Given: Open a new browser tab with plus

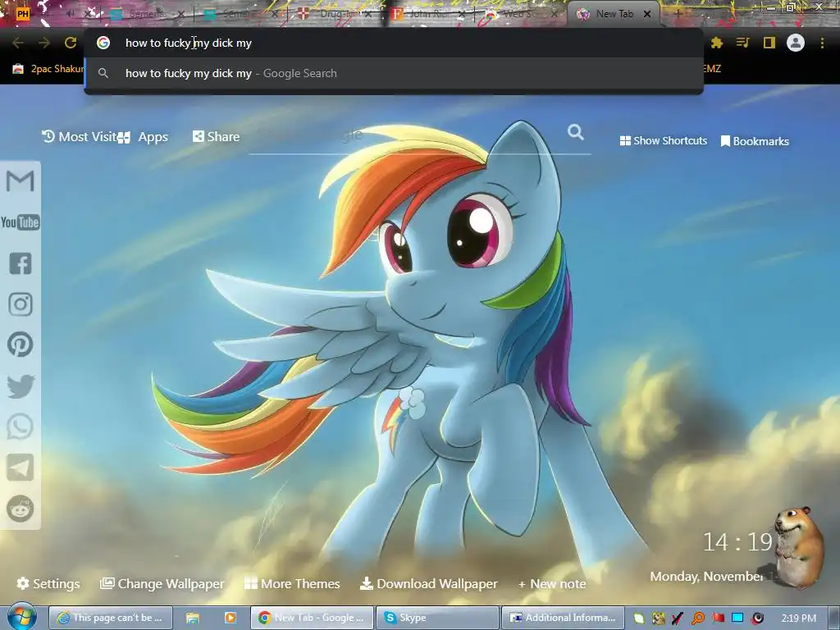Looking at the screenshot, I should point(678,14).
